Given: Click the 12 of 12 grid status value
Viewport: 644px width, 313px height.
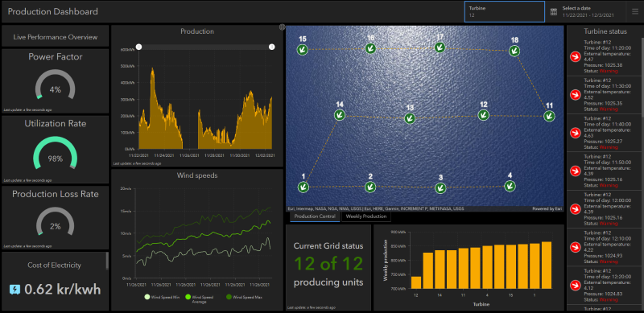Looking at the screenshot, I should [328, 264].
